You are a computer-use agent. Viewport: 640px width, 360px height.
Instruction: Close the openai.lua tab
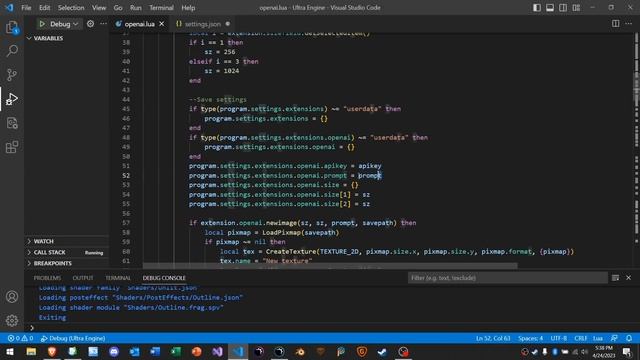(162, 24)
